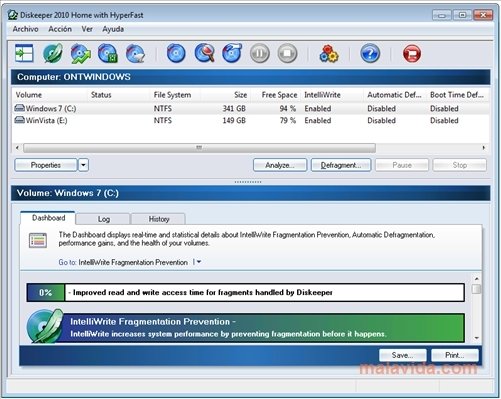Sort by the Free Space column header
This screenshot has height=399, width=501.
click(x=275, y=95)
